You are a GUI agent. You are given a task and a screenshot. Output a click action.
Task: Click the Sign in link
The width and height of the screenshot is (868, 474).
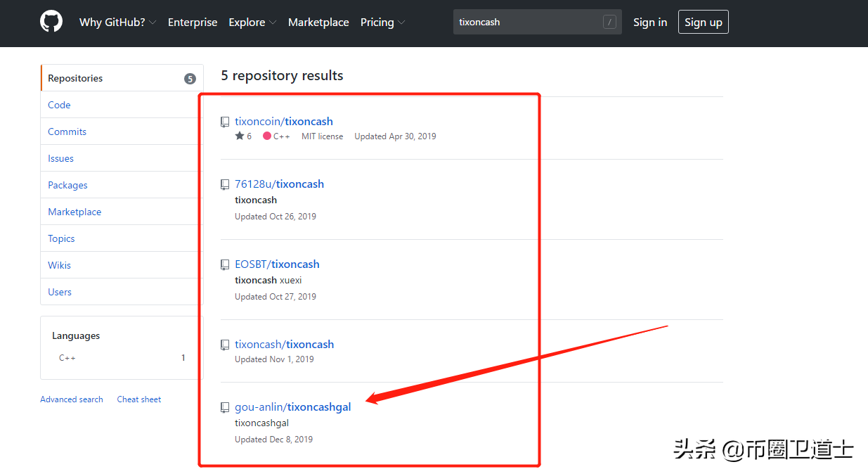tap(650, 23)
